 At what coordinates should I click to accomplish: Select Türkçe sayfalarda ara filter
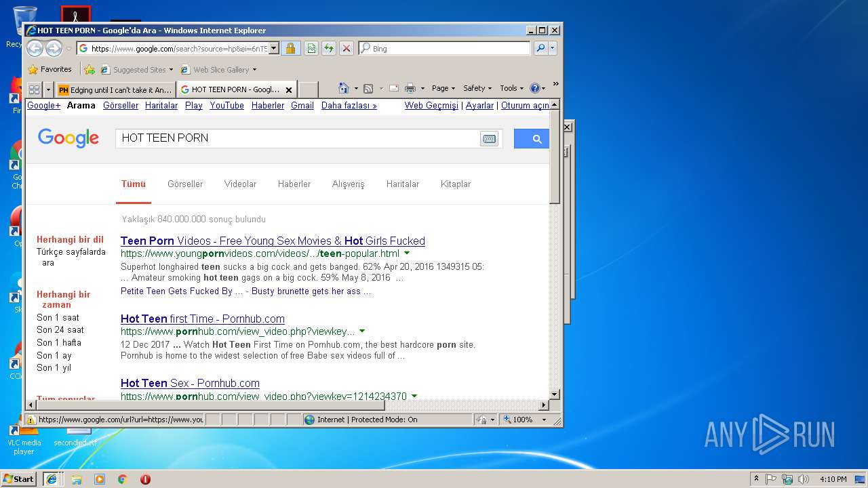tap(71, 257)
